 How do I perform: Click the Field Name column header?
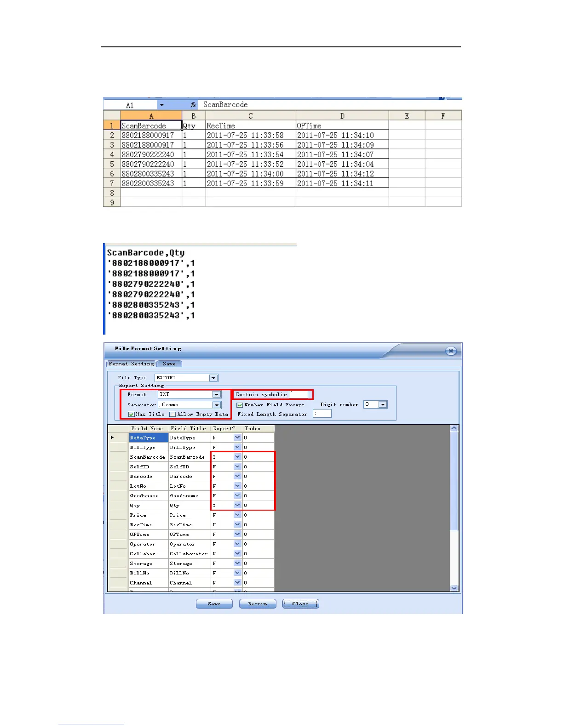click(x=149, y=428)
